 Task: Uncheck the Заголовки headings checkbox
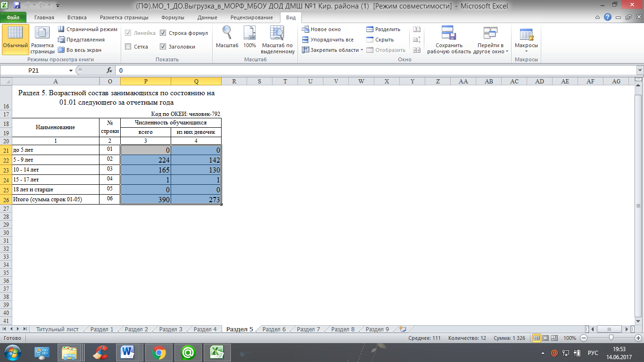(x=163, y=47)
